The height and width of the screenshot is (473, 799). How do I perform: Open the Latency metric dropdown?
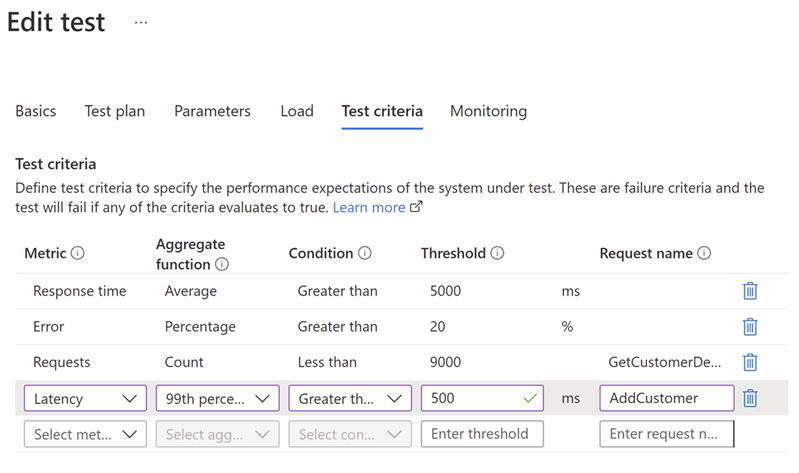pos(85,398)
